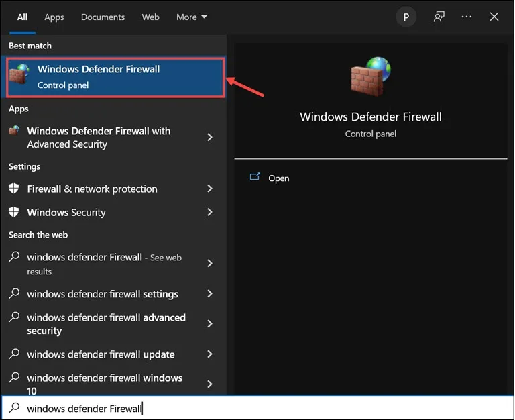Expand 'firewall advanced security' suggestion chevron
Image resolution: width=515 pixels, height=420 pixels.
209,323
